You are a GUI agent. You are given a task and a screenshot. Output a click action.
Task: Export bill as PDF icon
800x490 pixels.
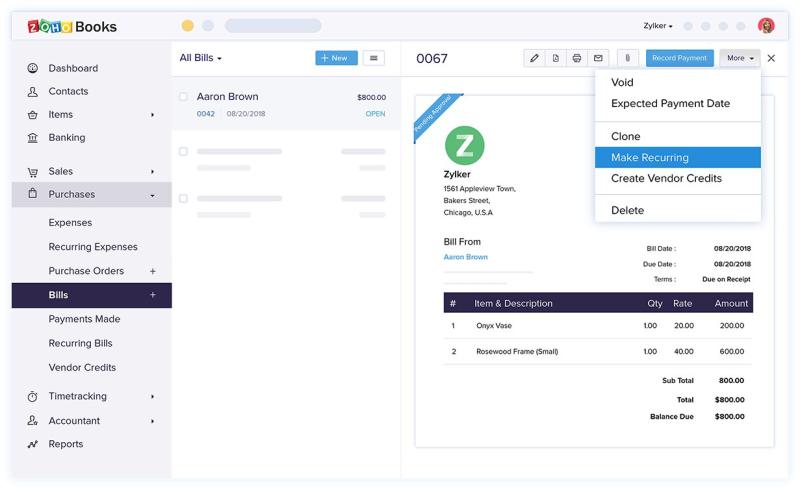click(x=556, y=58)
